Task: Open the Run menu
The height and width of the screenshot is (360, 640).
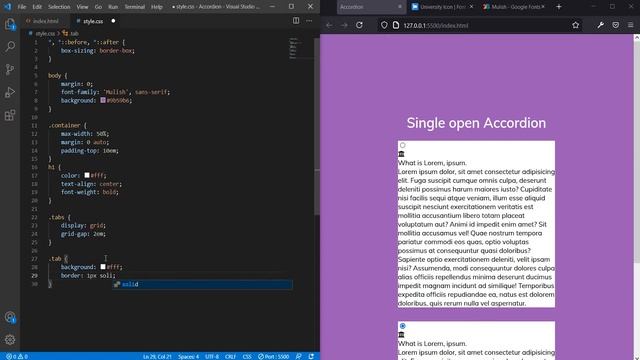Action: tap(113, 7)
